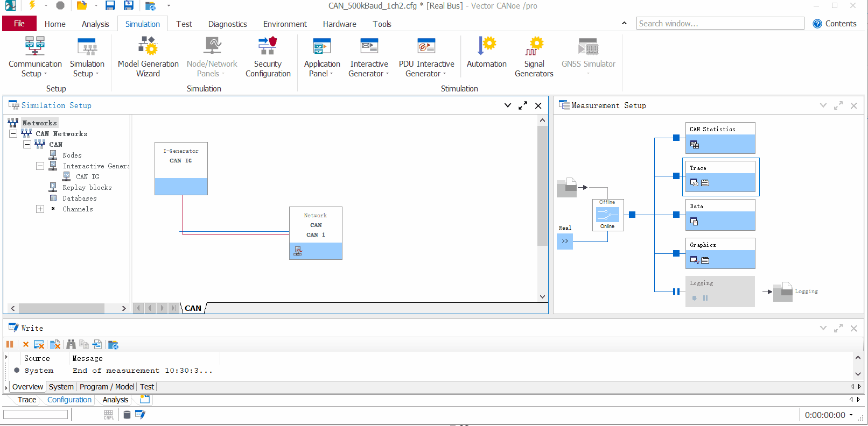Switch to the Hardware ribbon tab

coord(339,24)
